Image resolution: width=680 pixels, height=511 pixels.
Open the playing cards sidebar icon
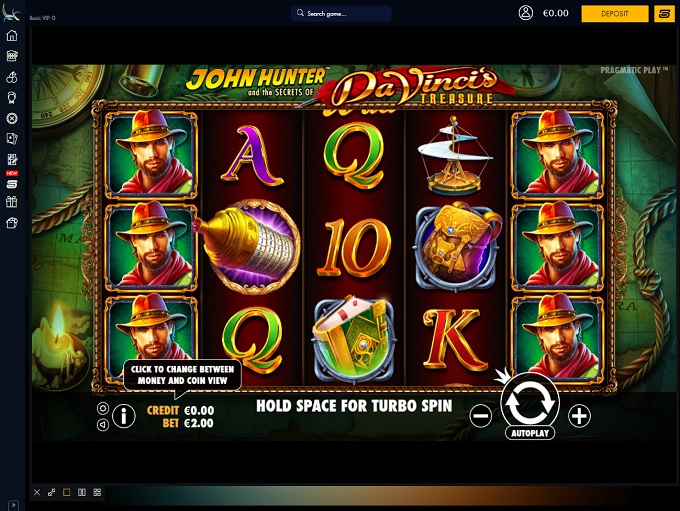click(x=12, y=139)
